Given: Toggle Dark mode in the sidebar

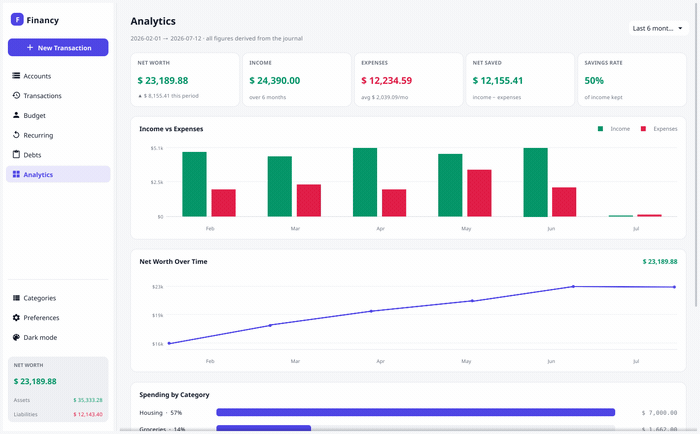Looking at the screenshot, I should click(58, 337).
